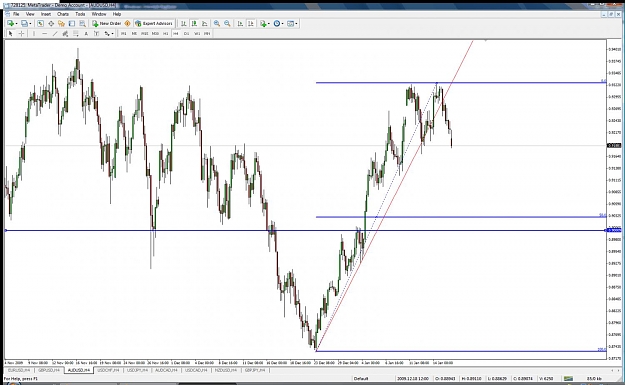
Task: Open the Window menu
Action: tap(99, 14)
